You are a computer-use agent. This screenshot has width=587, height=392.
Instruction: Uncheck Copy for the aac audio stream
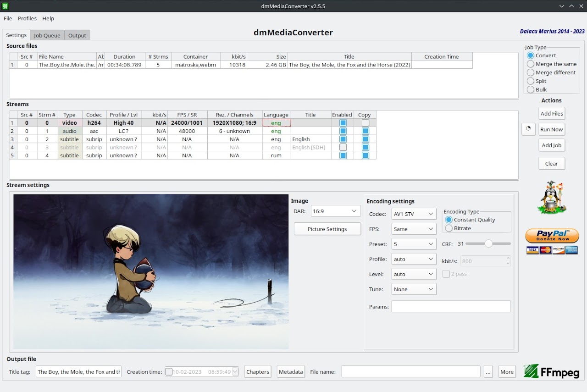[365, 131]
